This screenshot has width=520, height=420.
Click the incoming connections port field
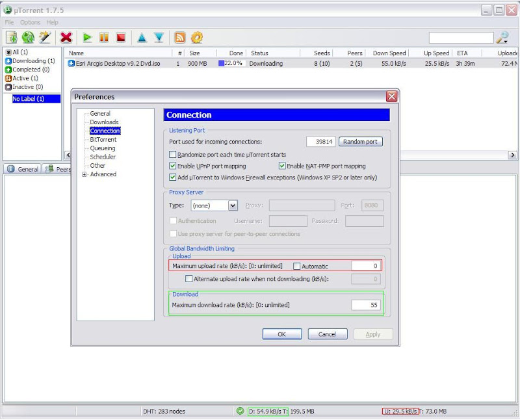coord(321,142)
